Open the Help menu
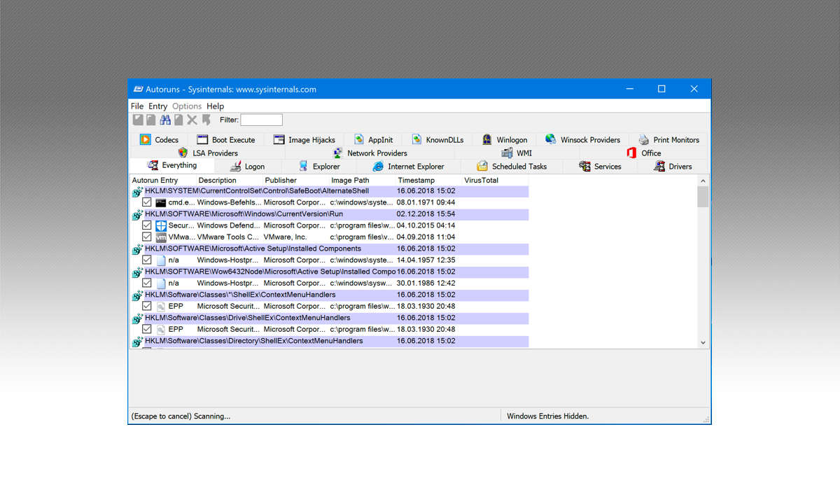The height and width of the screenshot is (504, 840). coord(216,106)
